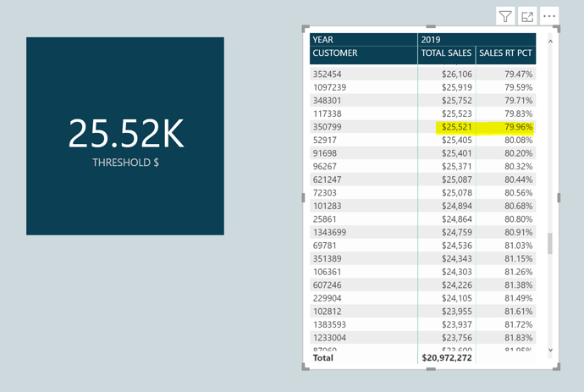Click the SALES RT PCT column header
Screen dimensions: 584x392
505,52
